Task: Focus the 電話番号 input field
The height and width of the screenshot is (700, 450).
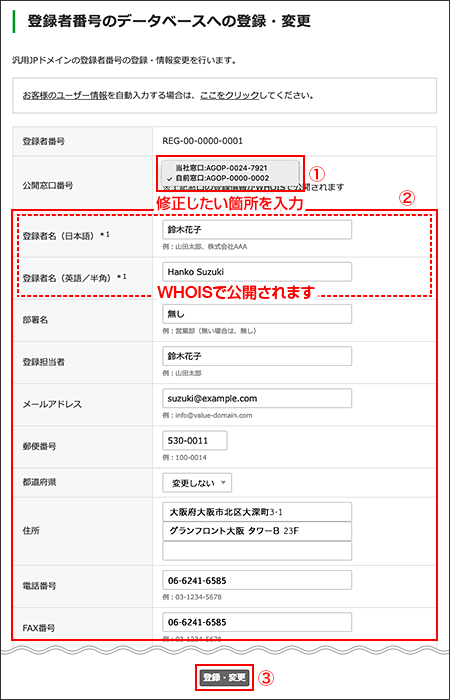Action: click(257, 580)
